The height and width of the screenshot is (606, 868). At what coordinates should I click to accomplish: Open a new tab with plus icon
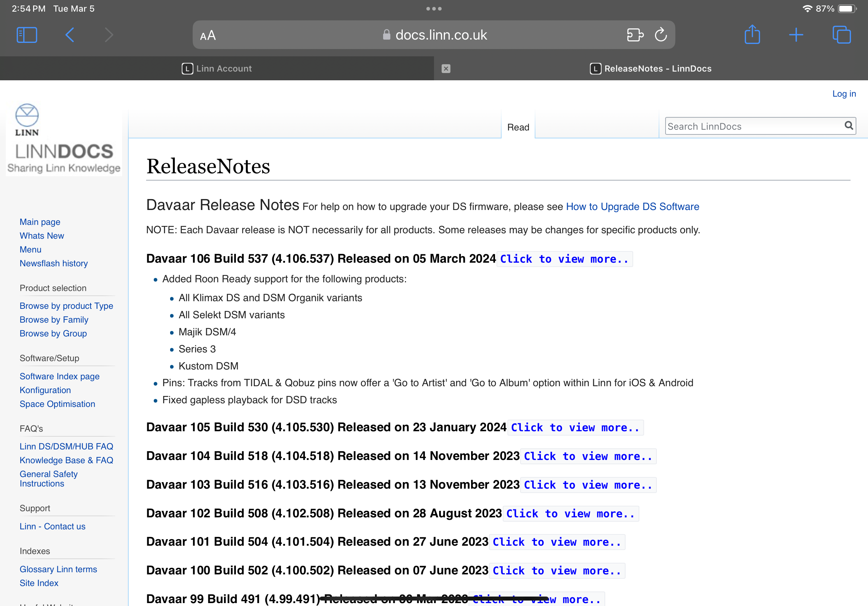coord(796,35)
